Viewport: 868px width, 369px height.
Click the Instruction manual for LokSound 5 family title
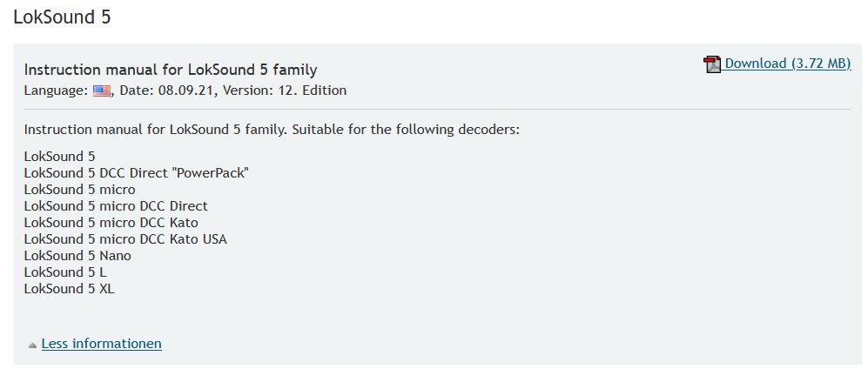[171, 70]
